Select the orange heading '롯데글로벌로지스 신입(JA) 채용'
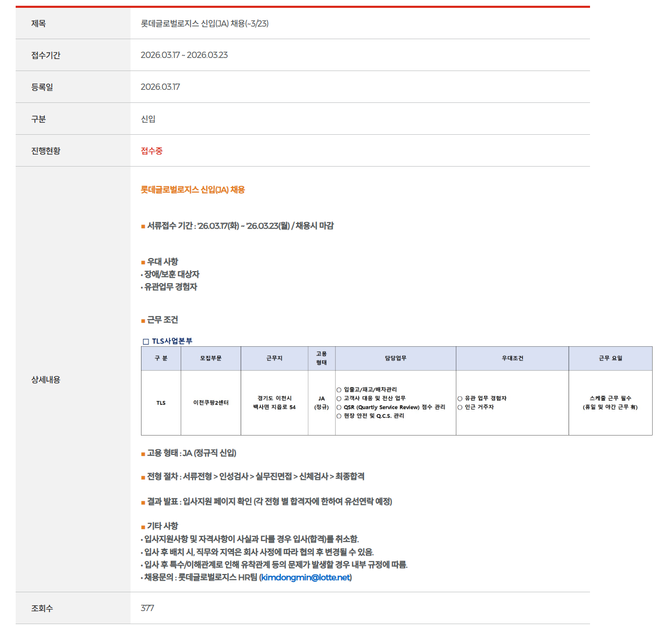This screenshot has width=672, height=633. pyautogui.click(x=193, y=190)
